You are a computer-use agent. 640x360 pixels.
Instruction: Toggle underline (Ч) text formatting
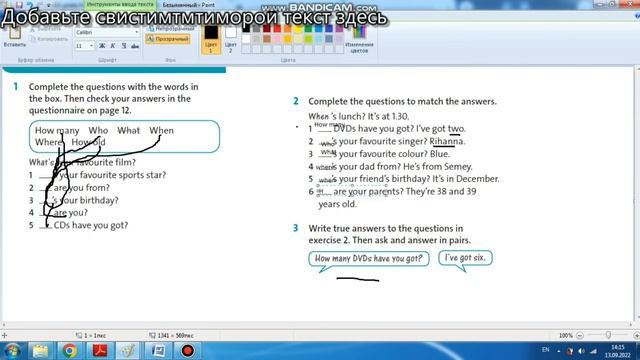(124, 46)
